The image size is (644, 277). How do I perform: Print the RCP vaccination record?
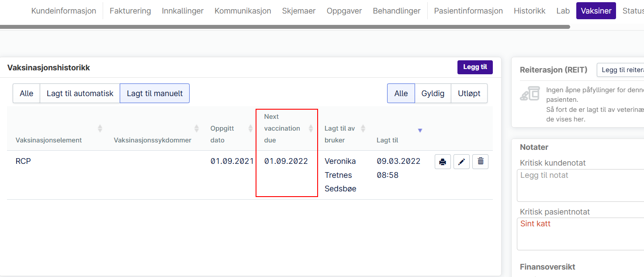coord(443,162)
